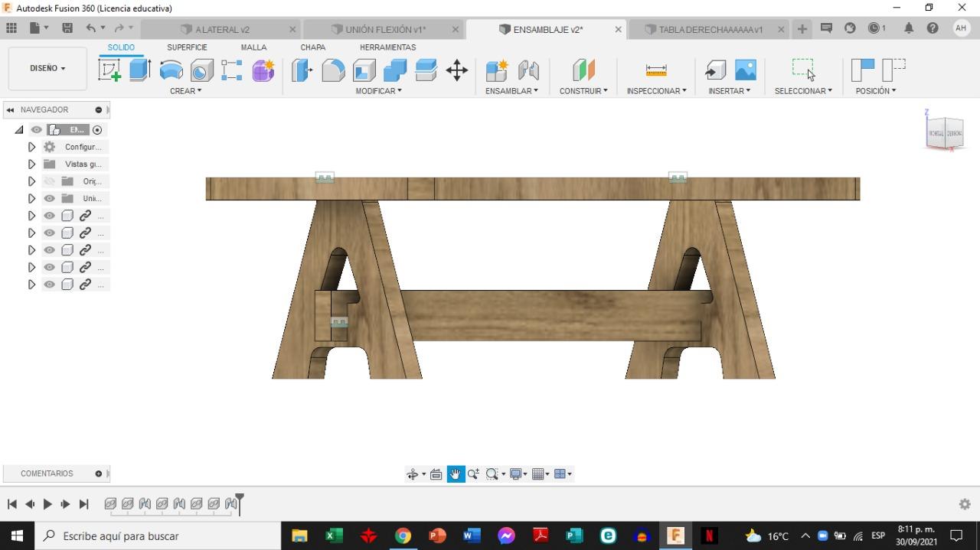
Task: Switch to the SUPERFICIE tab
Action: pos(187,47)
